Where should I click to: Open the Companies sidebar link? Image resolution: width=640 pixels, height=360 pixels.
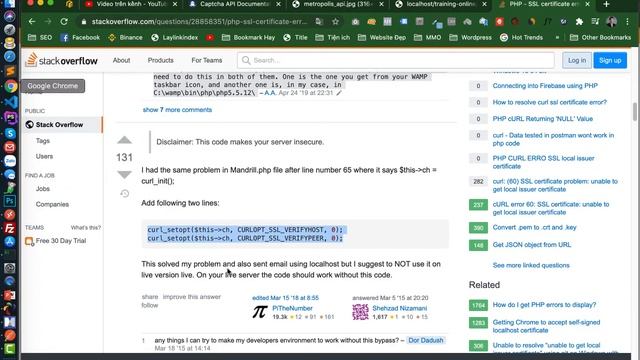pyautogui.click(x=52, y=204)
